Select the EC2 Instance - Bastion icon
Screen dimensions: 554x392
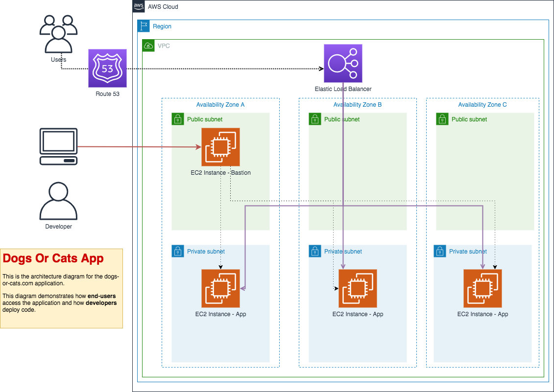[220, 147]
